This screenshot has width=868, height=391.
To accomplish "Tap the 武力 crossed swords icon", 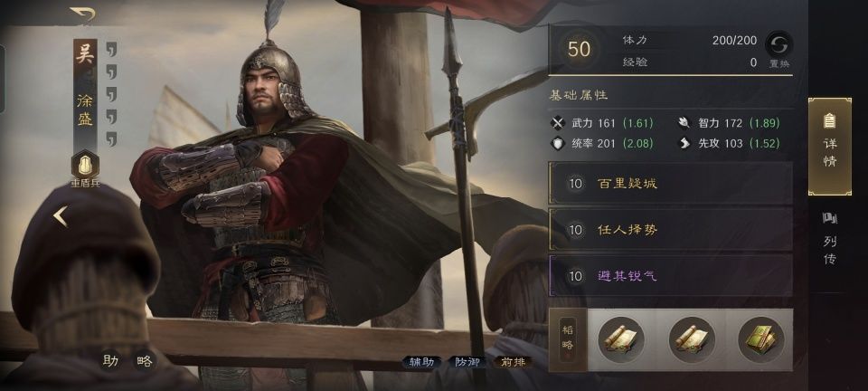I will tap(557, 123).
